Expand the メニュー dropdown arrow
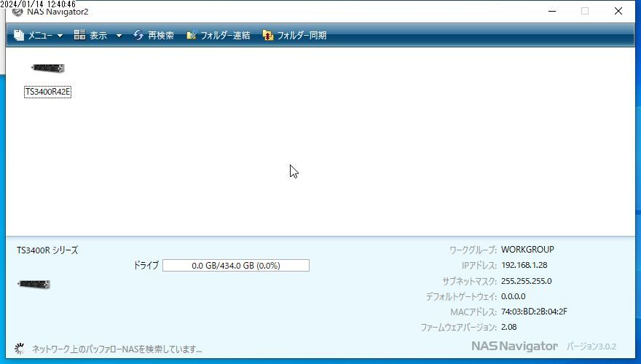Screen dimensions: 641x364 60,36
